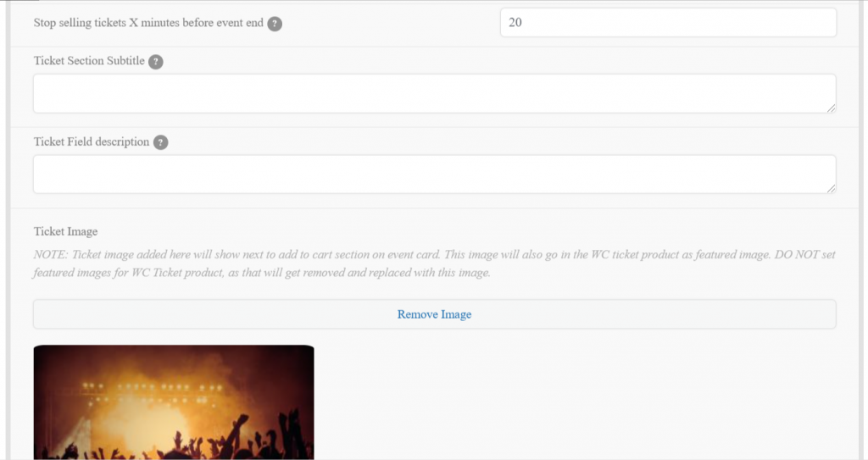This screenshot has width=868, height=460.
Task: Click the 'Ticket Image' section heading
Action: tap(65, 231)
